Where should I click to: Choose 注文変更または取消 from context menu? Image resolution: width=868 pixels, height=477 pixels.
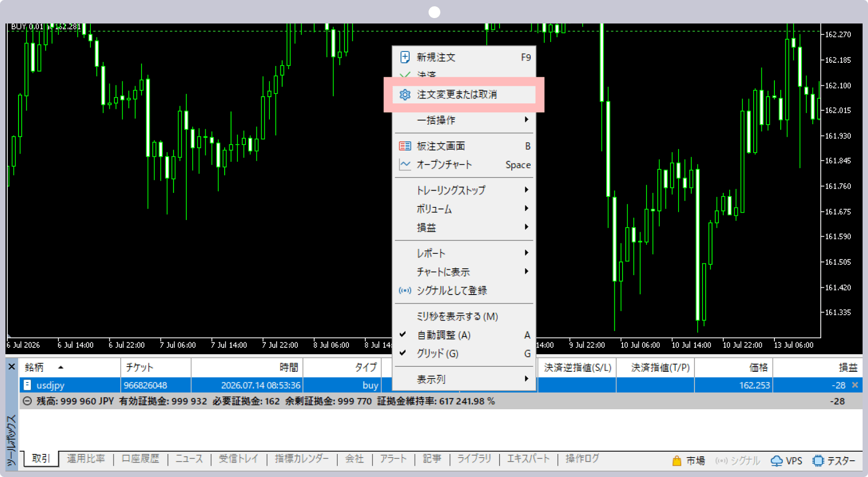[465, 94]
